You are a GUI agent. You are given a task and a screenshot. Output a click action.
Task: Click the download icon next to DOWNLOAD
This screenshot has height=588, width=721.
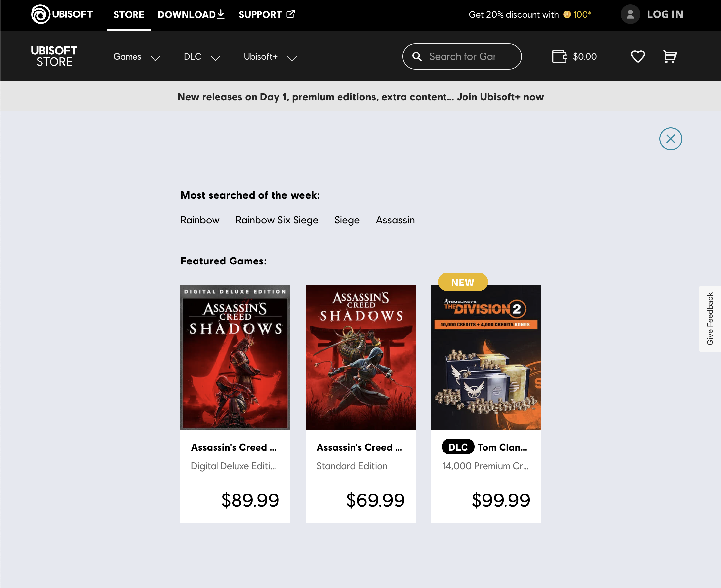coord(221,14)
